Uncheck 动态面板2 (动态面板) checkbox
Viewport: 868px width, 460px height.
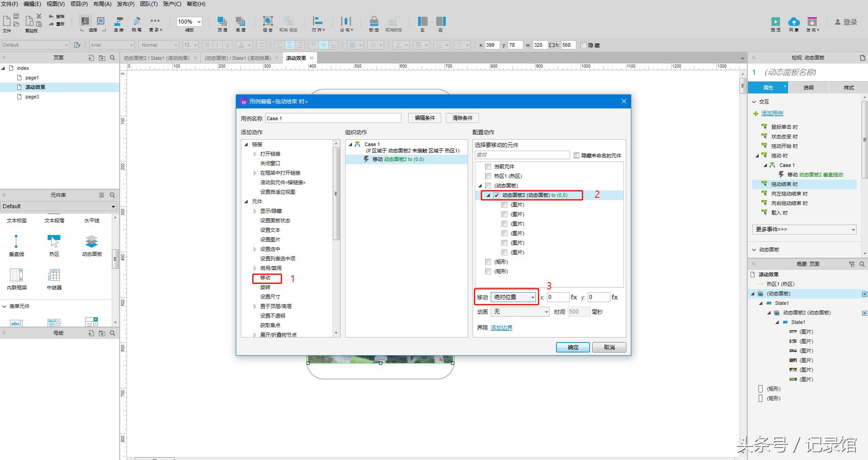pos(496,195)
